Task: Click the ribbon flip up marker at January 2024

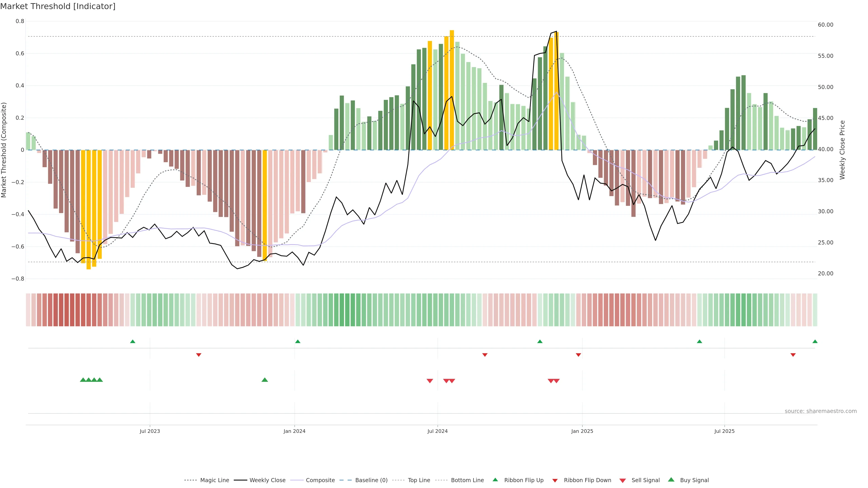Action: click(297, 342)
